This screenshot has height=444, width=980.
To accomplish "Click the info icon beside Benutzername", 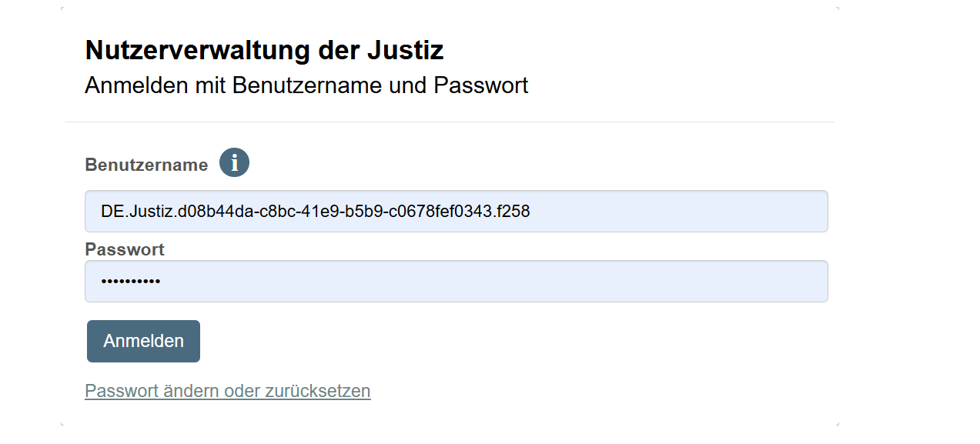I will [x=234, y=163].
